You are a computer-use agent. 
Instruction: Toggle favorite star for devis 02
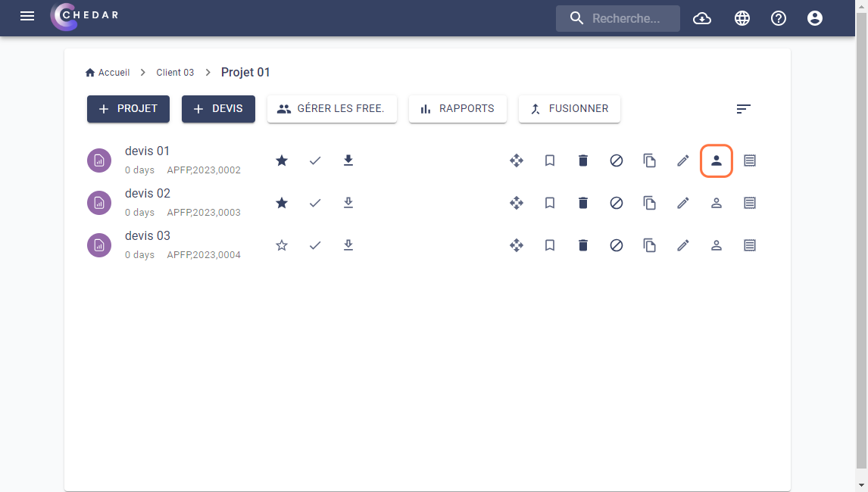click(x=282, y=203)
